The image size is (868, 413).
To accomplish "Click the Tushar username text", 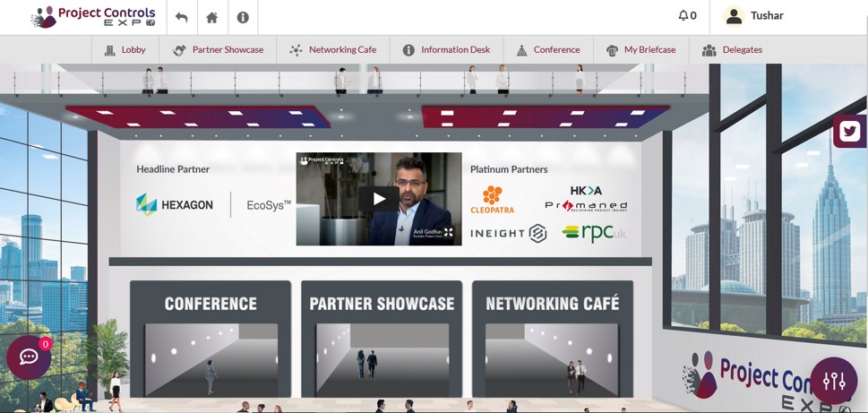I will 767,15.
